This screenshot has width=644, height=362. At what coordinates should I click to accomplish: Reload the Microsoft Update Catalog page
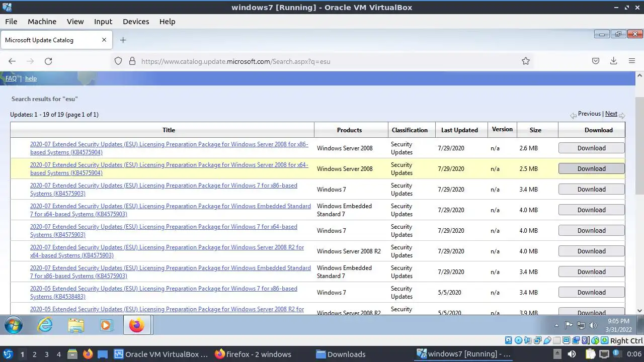coord(48,61)
